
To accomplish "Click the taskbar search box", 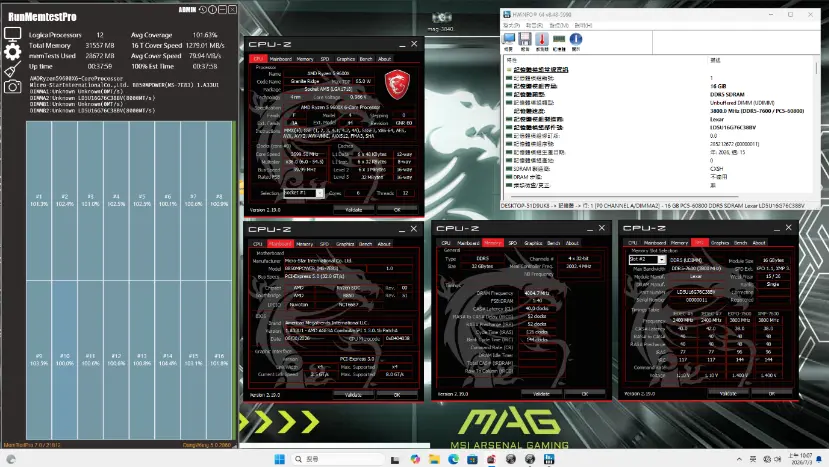I will click(337, 459).
